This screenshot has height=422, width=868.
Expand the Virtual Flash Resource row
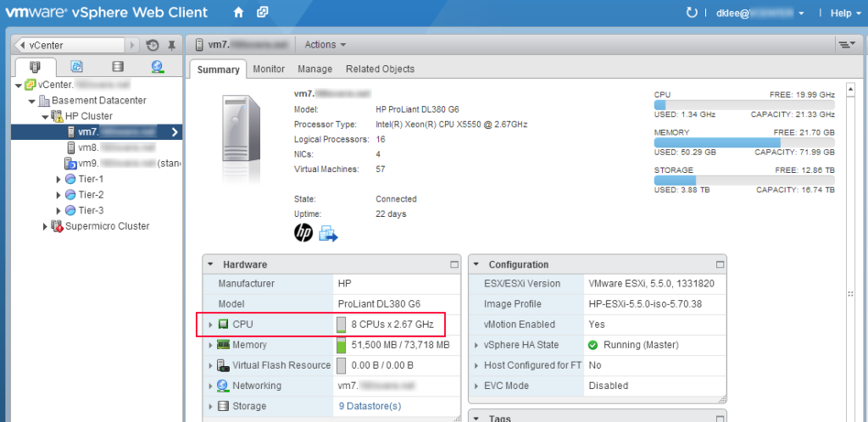210,365
